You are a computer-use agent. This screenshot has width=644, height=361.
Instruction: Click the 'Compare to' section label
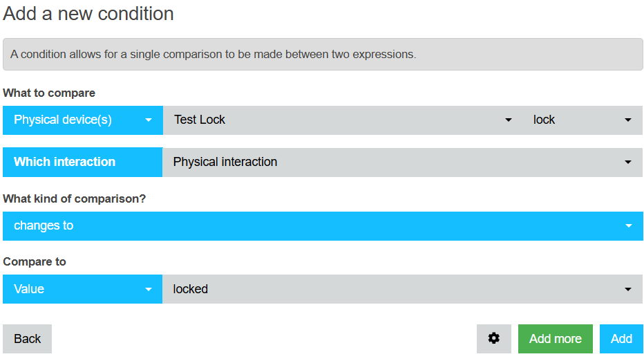point(35,261)
